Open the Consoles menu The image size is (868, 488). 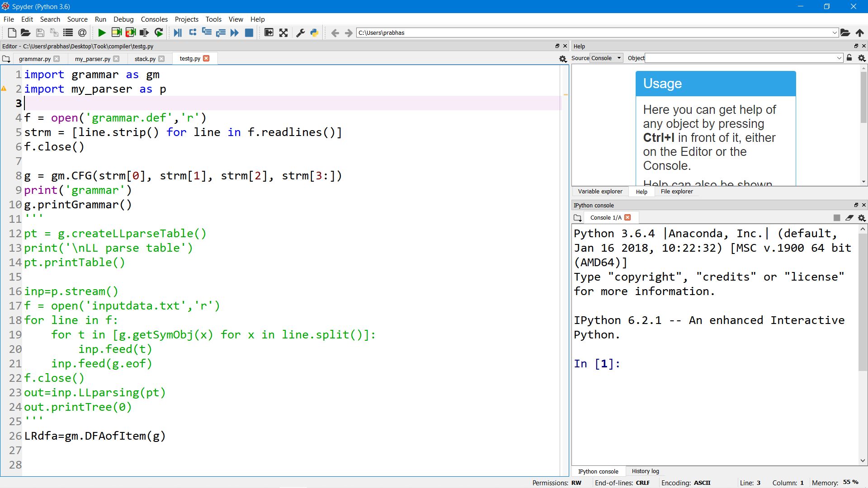tap(154, 19)
